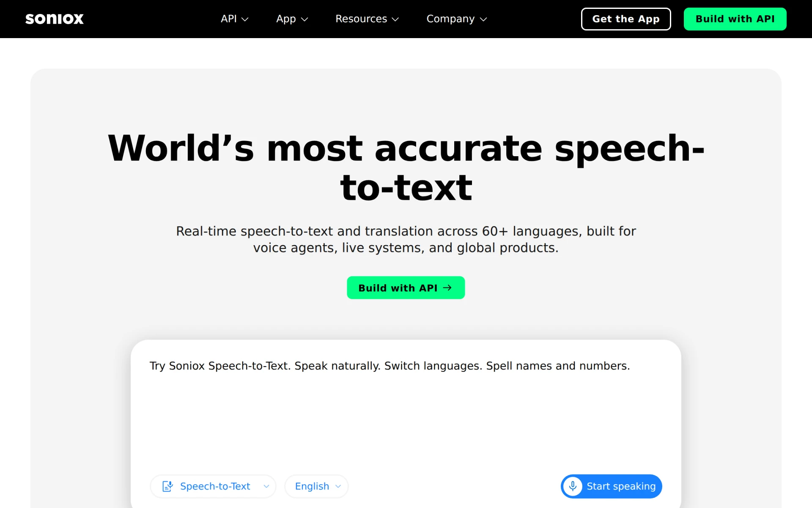Click the arrow icon in Build with API
This screenshot has height=508, width=812.
447,288
